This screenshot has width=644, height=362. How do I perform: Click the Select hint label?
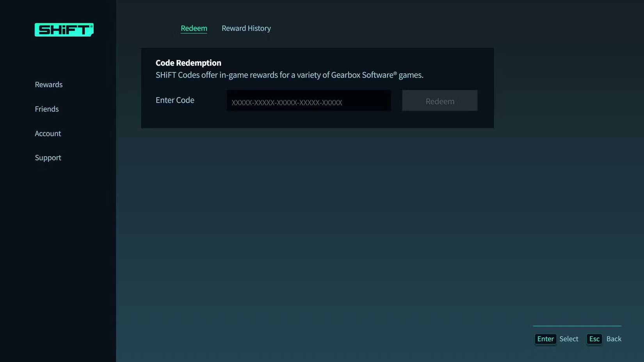(x=569, y=339)
